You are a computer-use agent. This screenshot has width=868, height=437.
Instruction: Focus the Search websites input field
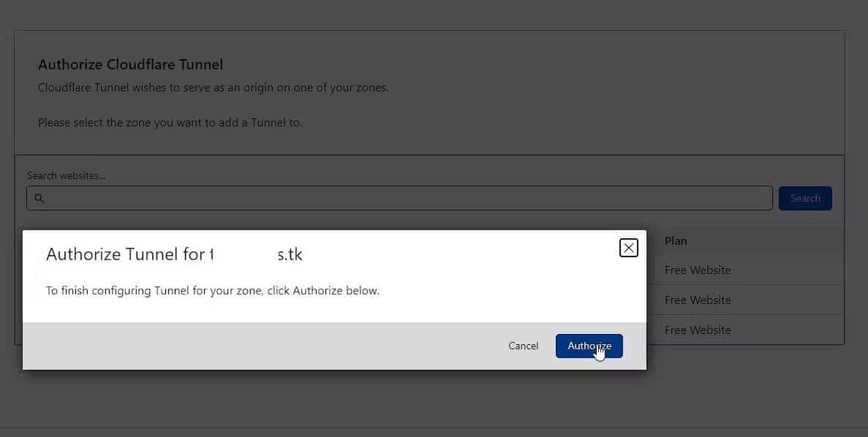[402, 199]
